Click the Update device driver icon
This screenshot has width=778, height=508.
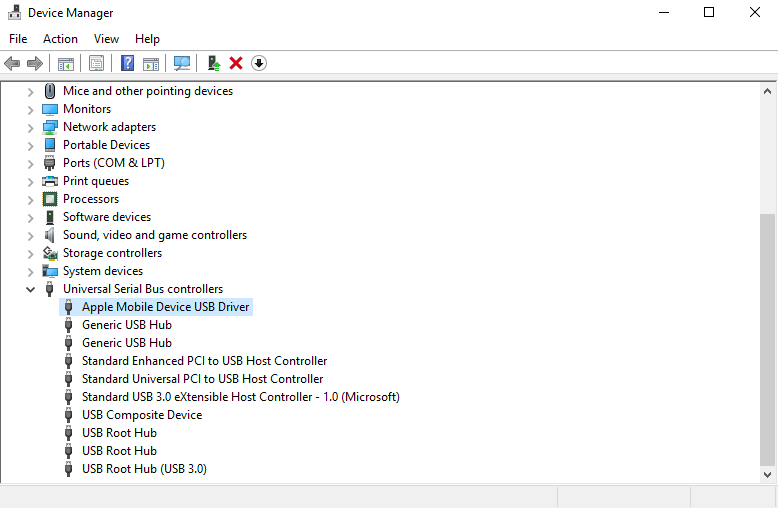tap(213, 63)
